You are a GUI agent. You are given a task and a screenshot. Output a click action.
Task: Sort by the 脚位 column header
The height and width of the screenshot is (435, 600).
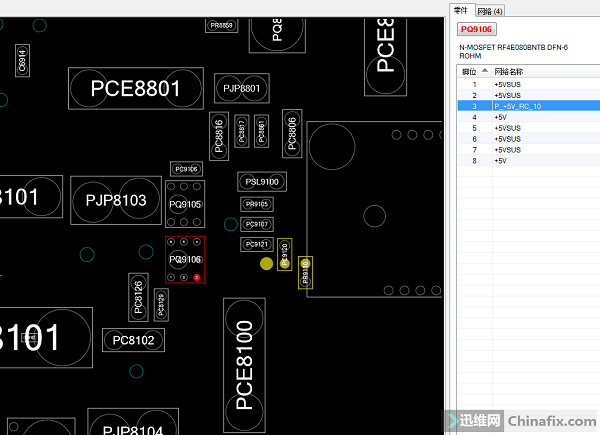pyautogui.click(x=468, y=72)
